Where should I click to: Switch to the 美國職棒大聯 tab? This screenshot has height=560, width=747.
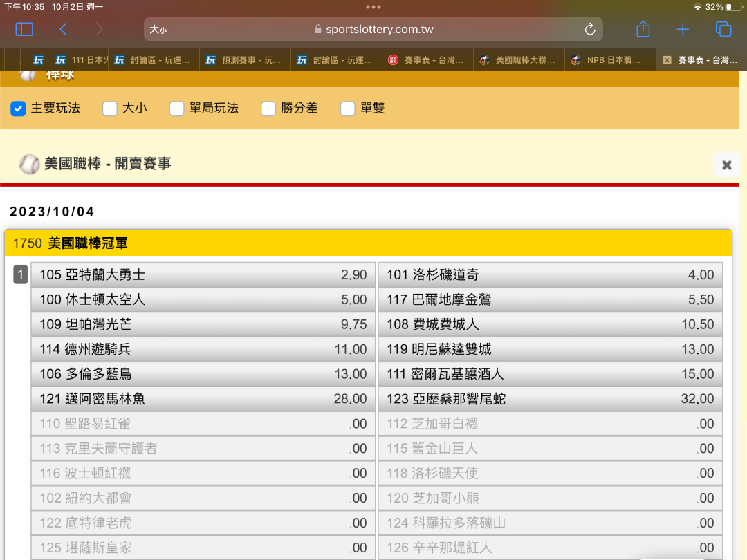coord(519,60)
